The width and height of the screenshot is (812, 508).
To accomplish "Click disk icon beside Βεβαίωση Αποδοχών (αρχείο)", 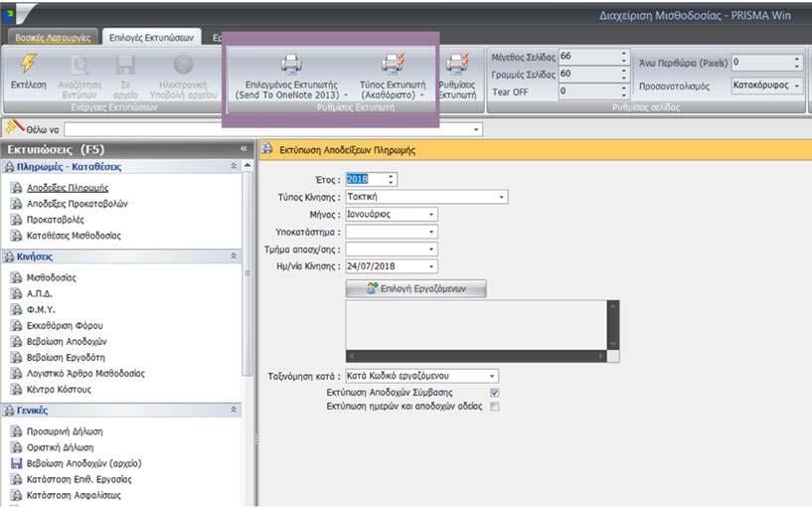I will pyautogui.click(x=17, y=463).
